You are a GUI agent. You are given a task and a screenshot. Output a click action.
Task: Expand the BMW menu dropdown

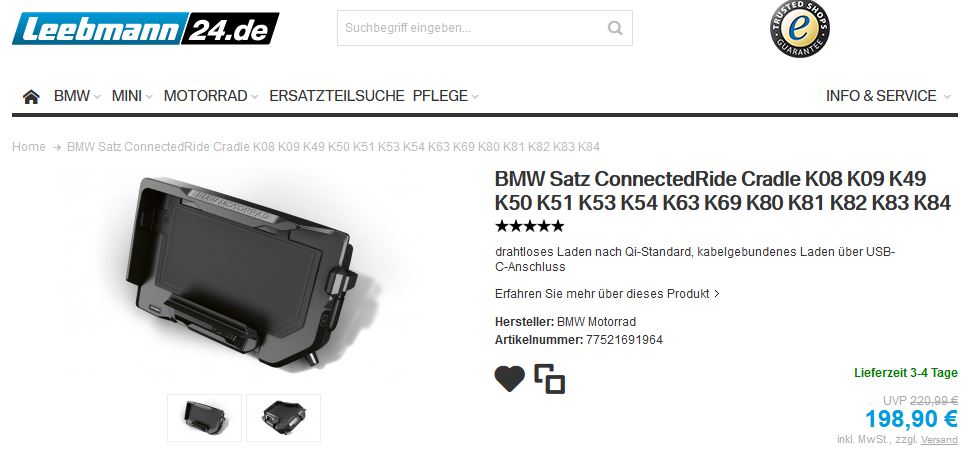coord(77,96)
